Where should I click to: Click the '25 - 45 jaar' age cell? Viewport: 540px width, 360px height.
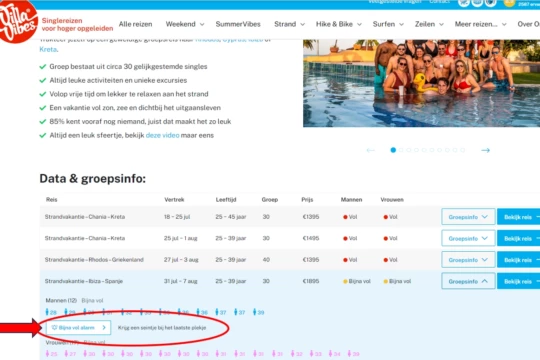[231, 217]
